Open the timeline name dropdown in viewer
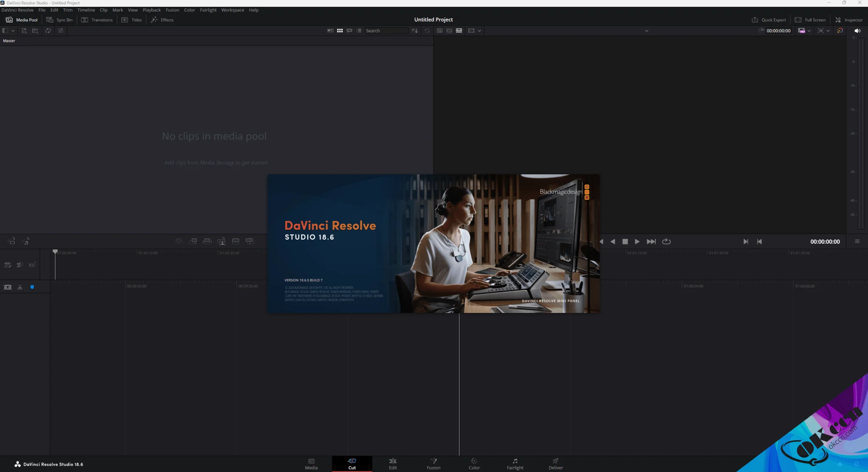868x472 pixels. tap(646, 31)
